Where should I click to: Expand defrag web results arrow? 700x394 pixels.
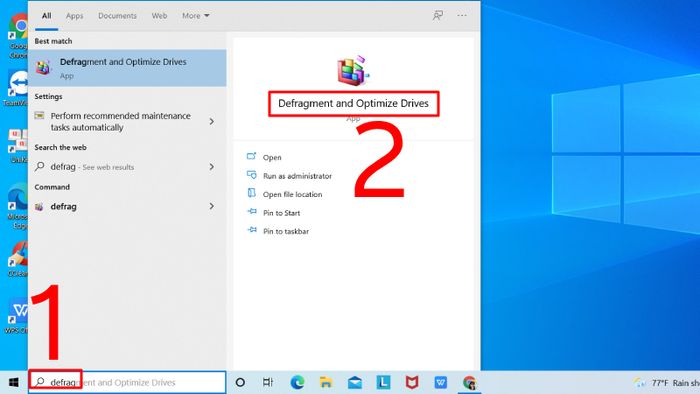point(212,167)
